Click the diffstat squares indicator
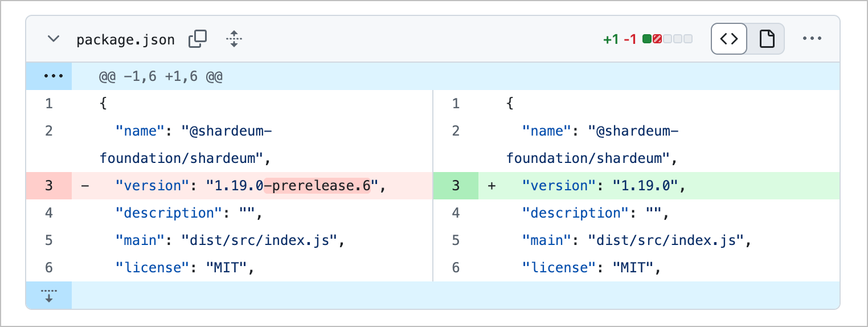 [668, 39]
